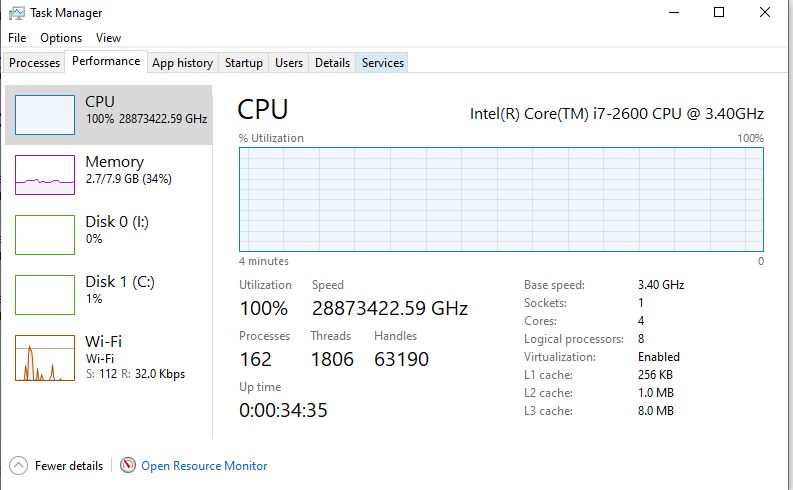
Task: Click the CPU heading in the sidebar
Action: [x=100, y=102]
